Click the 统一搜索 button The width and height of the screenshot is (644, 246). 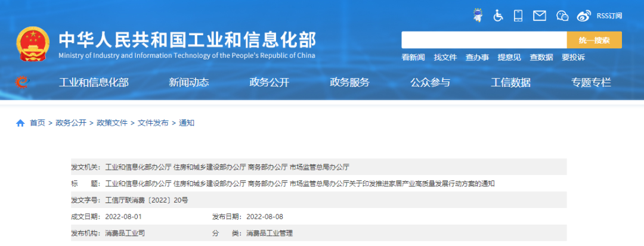(x=595, y=40)
